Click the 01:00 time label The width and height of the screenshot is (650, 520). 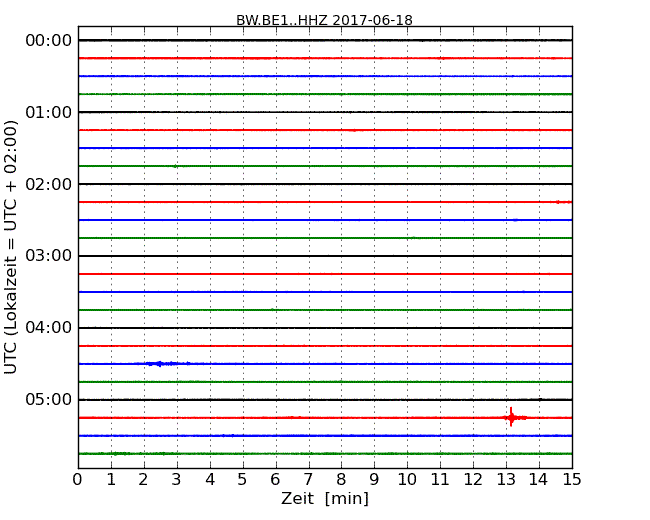click(x=49, y=112)
